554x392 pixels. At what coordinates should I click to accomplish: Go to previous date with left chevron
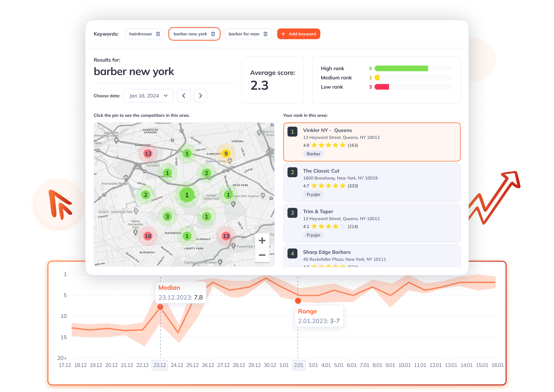point(184,96)
